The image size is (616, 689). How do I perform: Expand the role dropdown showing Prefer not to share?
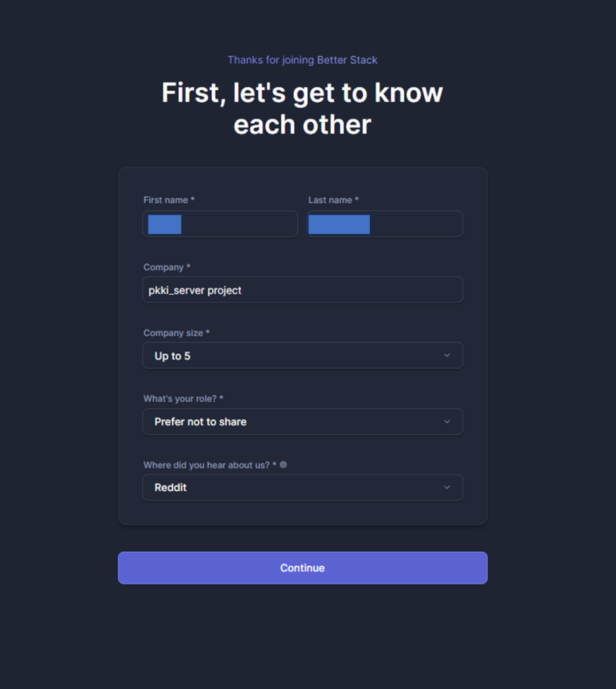point(302,422)
